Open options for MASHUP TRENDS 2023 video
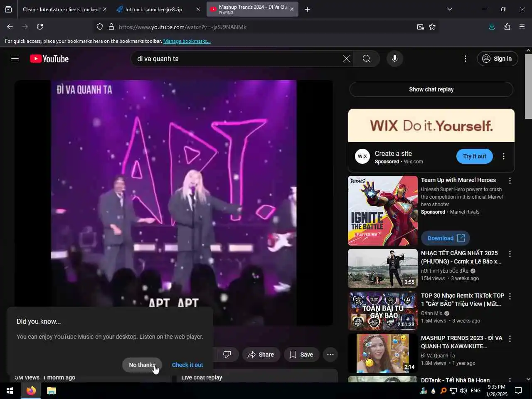 point(510,339)
